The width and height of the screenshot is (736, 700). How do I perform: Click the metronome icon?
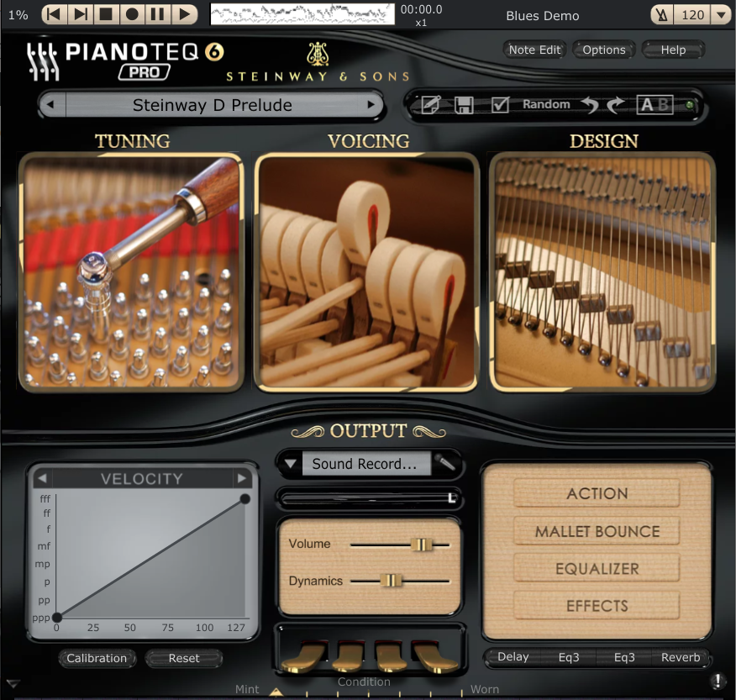pyautogui.click(x=665, y=15)
